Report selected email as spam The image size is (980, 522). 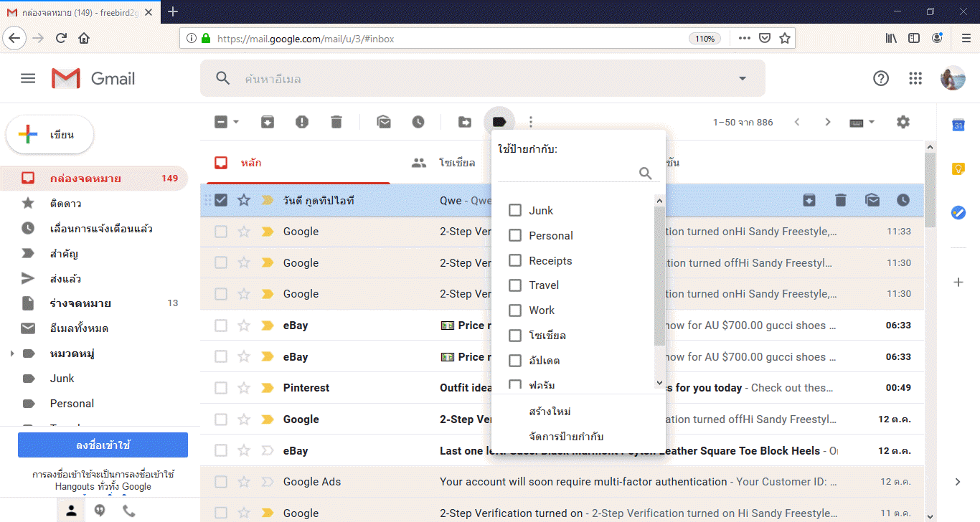(302, 122)
